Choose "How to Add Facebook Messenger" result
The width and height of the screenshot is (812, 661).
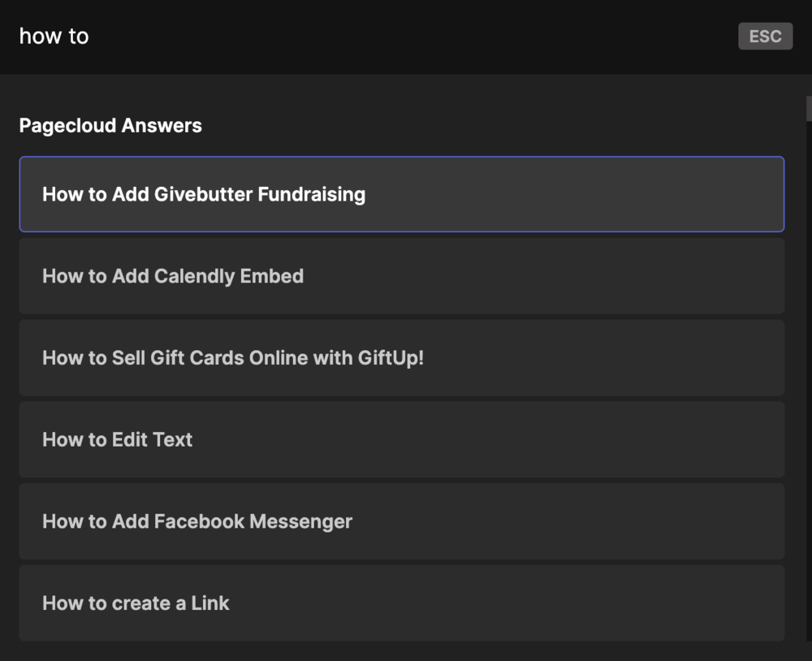(402, 521)
